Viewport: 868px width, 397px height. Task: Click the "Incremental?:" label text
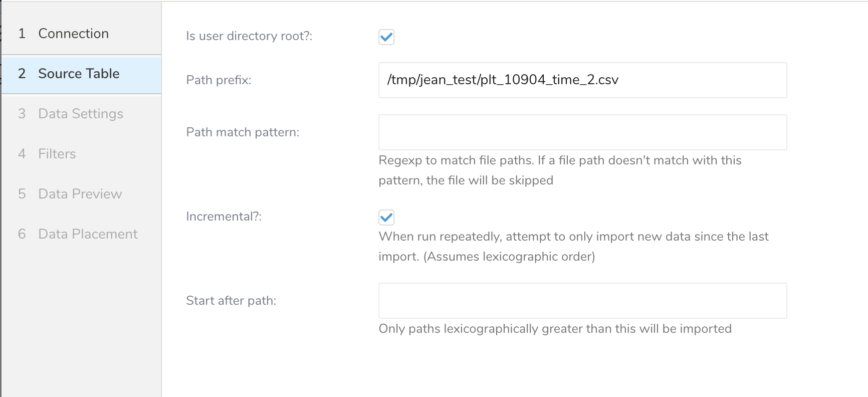coord(224,217)
